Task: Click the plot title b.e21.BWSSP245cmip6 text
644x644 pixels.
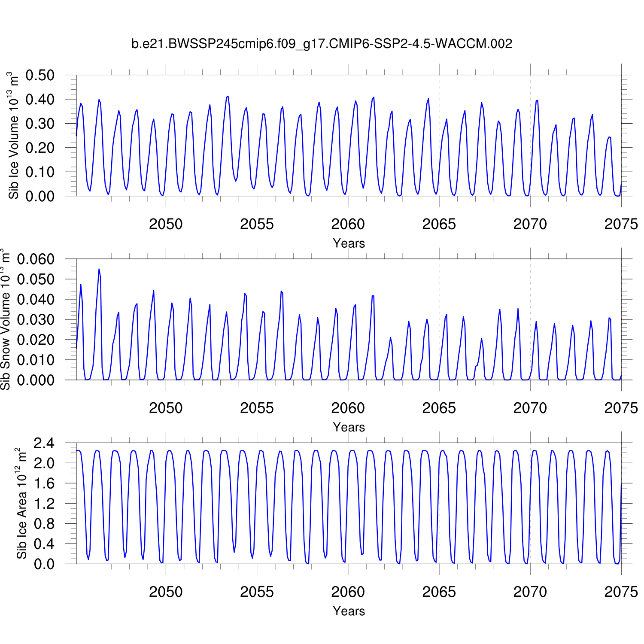Action: pyautogui.click(x=322, y=44)
